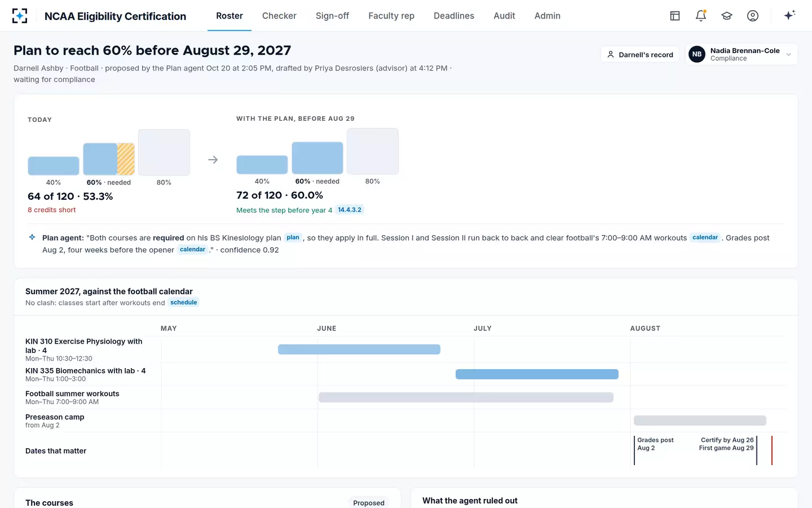Click the NB avatar
This screenshot has height=508, width=812.
click(697, 54)
